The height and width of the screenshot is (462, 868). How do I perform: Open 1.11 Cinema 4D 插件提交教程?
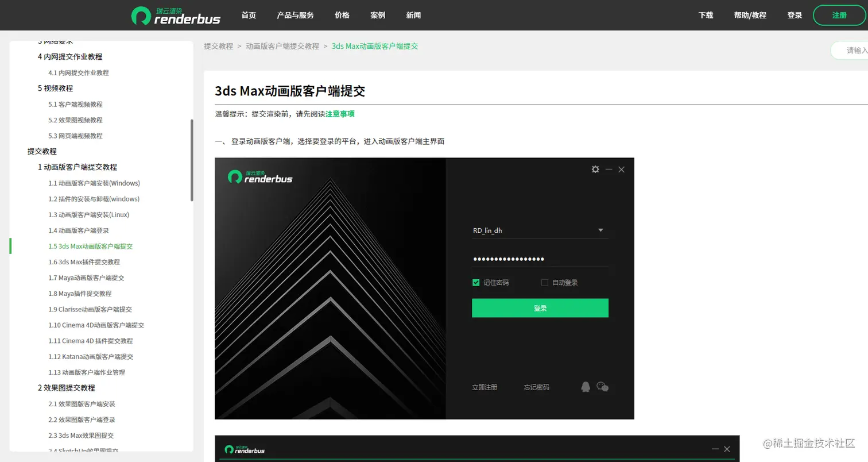tap(91, 341)
